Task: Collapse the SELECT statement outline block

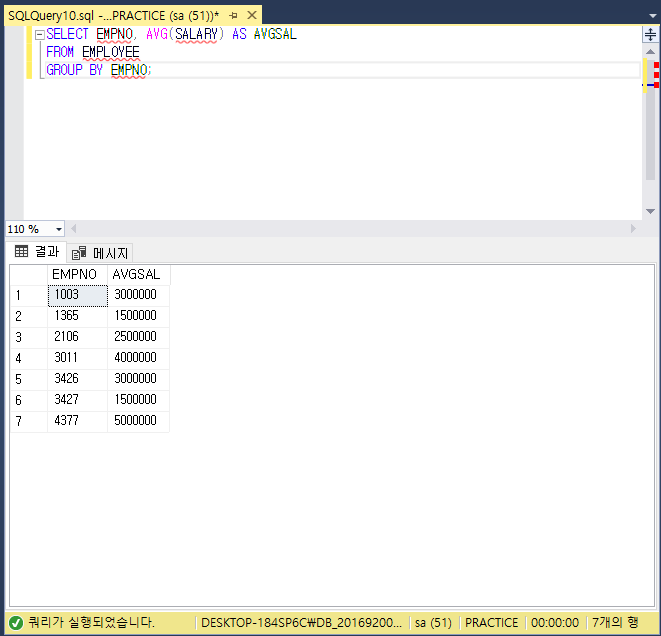Action: 40,35
